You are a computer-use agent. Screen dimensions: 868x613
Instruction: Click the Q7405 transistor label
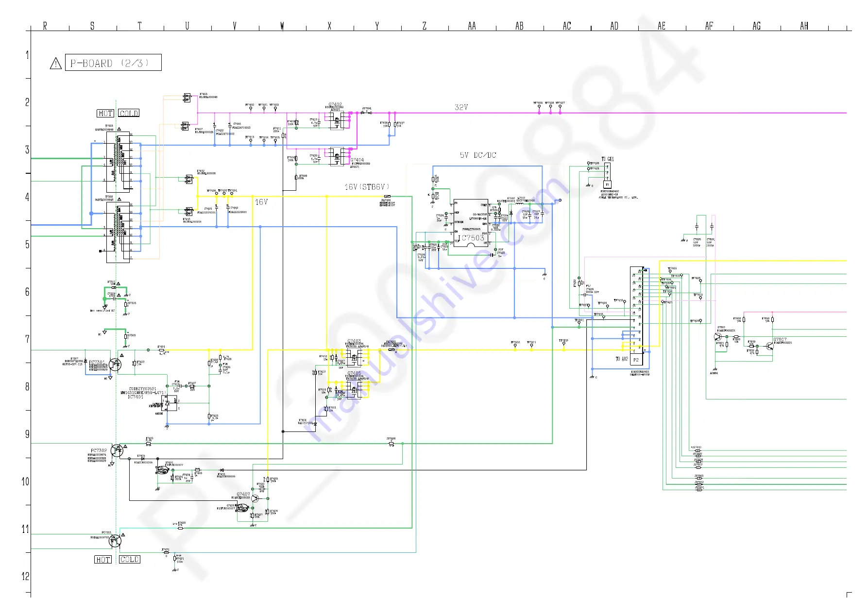click(354, 373)
